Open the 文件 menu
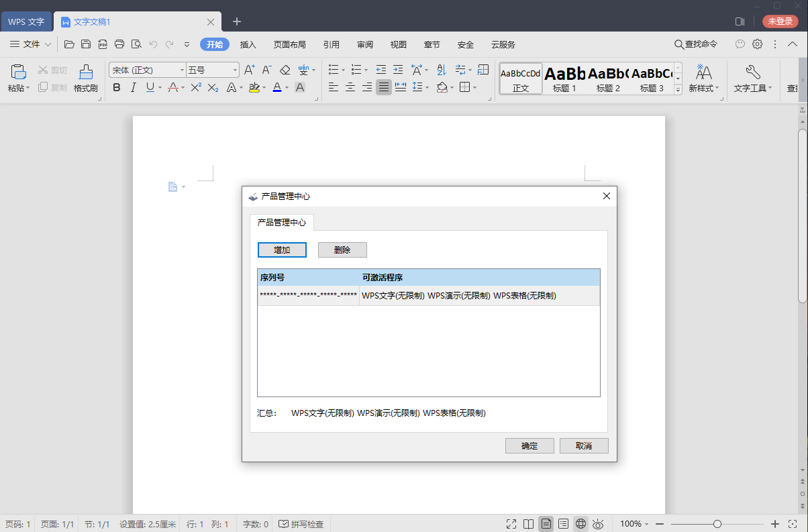This screenshot has width=808, height=532. click(x=31, y=44)
